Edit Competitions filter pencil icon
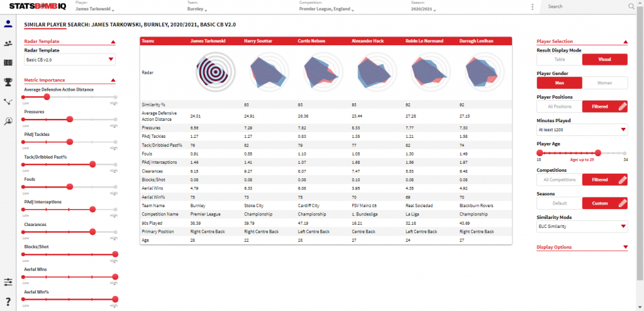 pos(622,180)
